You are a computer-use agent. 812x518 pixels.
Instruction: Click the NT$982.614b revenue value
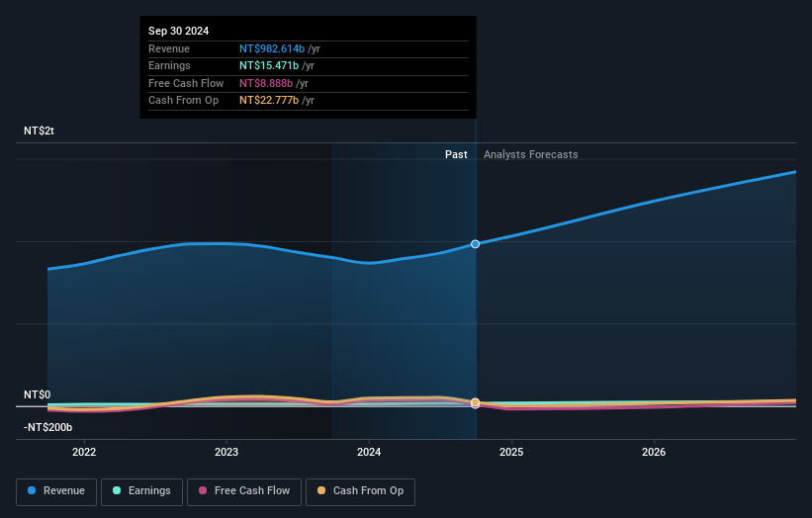coord(272,48)
